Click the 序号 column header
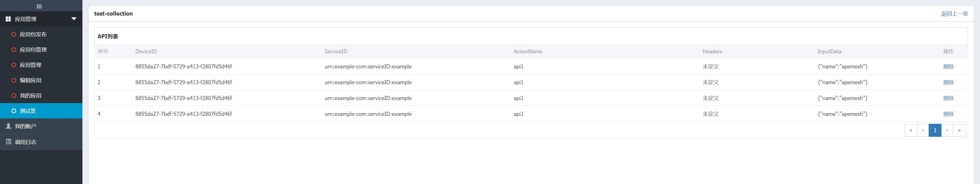980x184 pixels. coord(103,51)
